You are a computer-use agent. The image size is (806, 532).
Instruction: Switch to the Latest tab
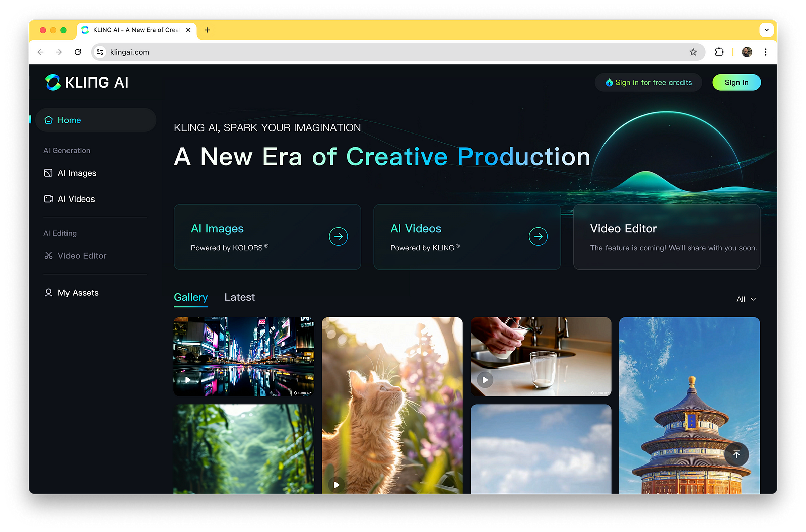pos(240,297)
